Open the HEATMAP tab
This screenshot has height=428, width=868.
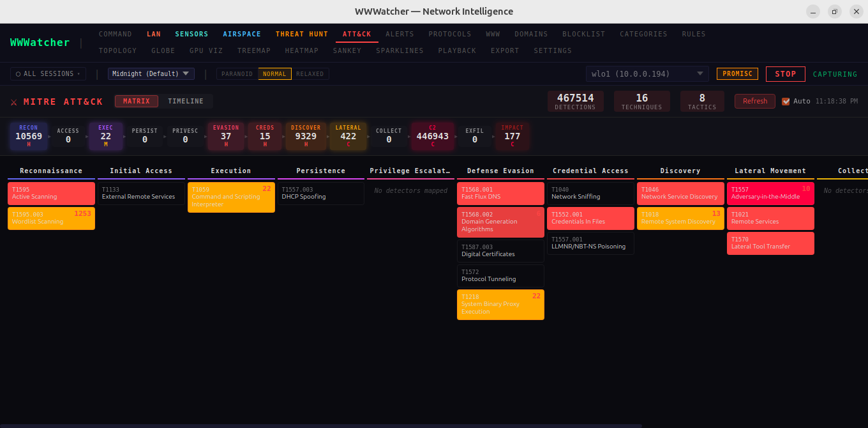tap(302, 50)
